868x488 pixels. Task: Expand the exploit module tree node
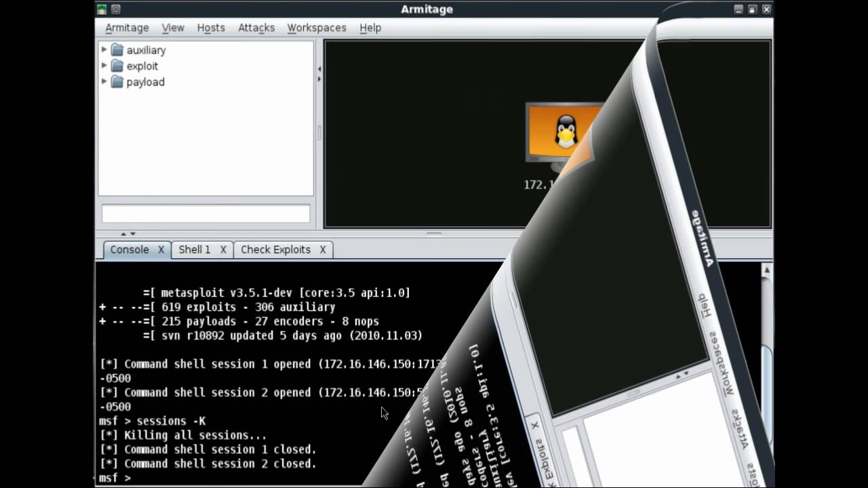coord(104,66)
